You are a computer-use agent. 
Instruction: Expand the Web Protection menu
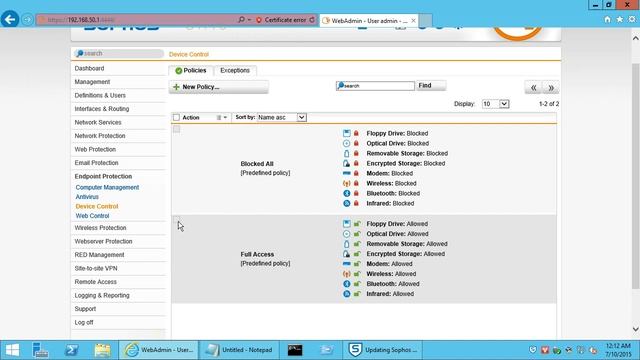point(95,149)
